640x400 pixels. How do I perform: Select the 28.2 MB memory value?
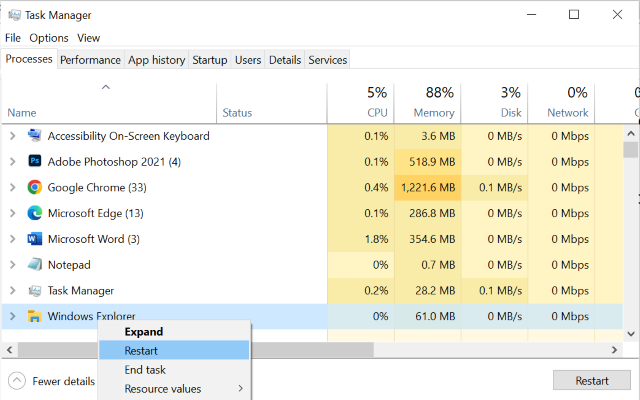[x=435, y=291]
